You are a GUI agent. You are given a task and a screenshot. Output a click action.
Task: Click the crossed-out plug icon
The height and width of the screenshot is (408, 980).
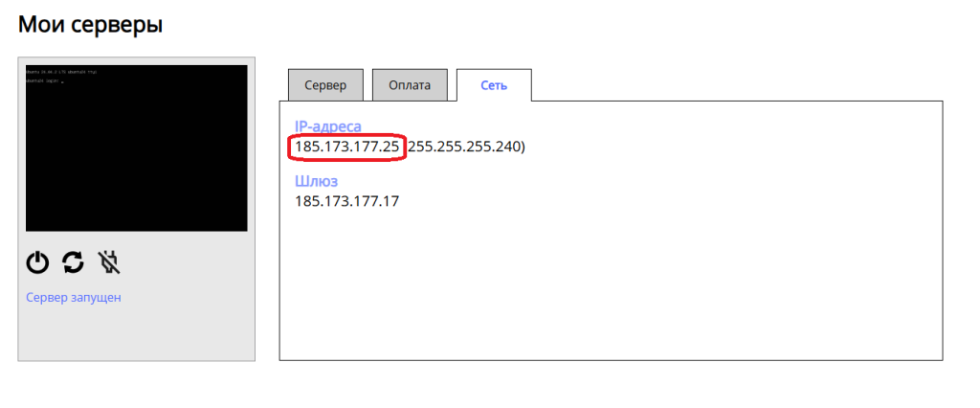[109, 262]
